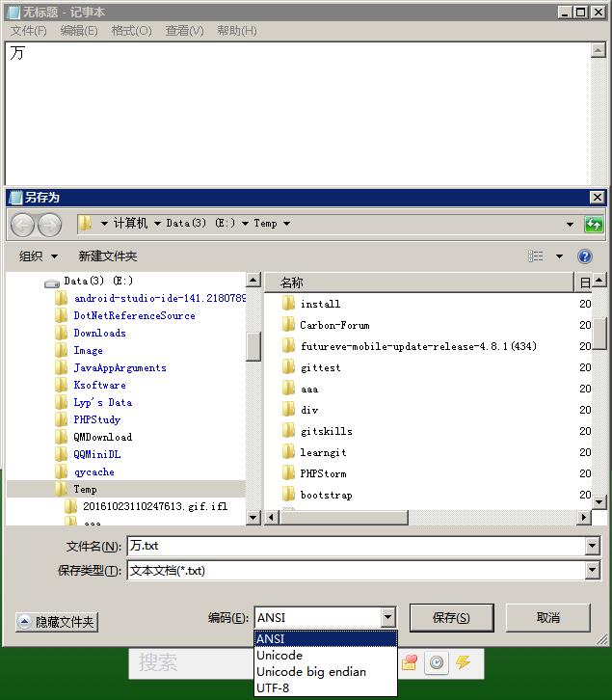The height and width of the screenshot is (700, 612).
Task: Select UTF-8 in the encoding list
Action: click(326, 687)
